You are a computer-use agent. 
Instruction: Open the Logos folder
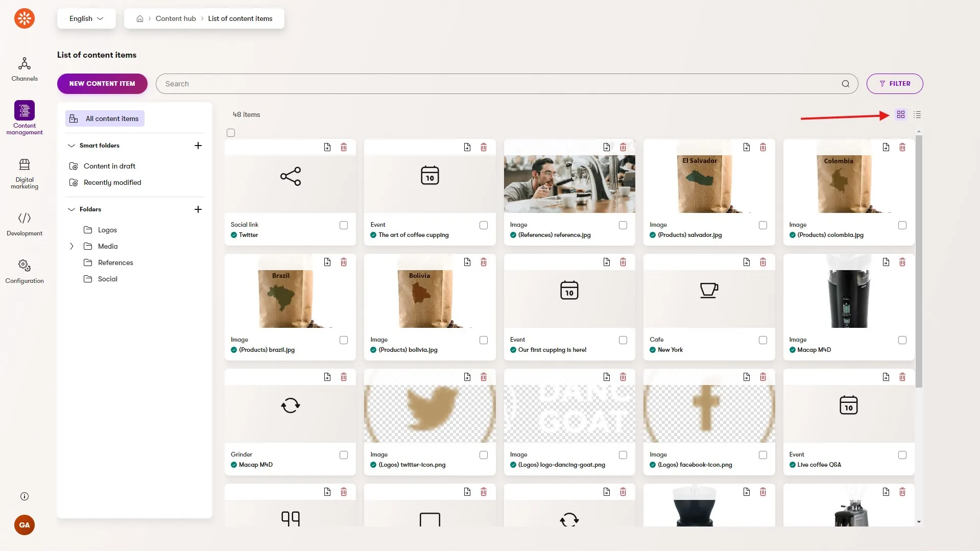[x=101, y=230]
